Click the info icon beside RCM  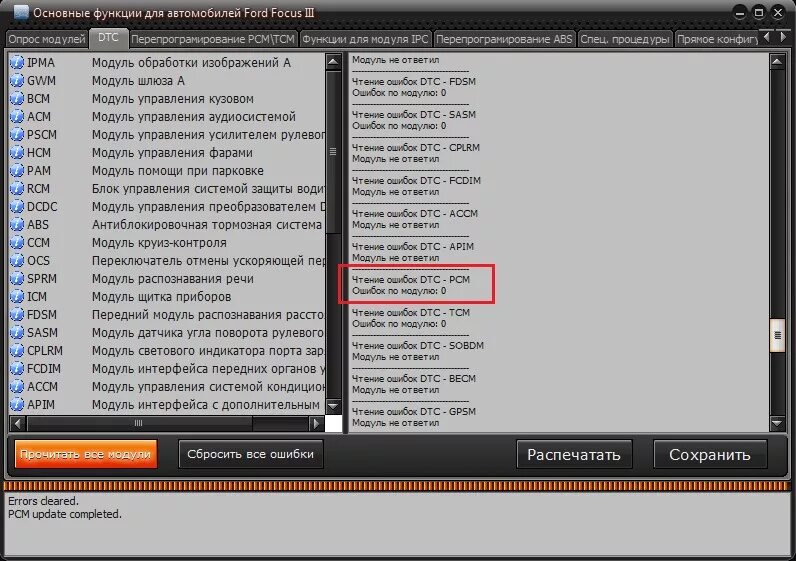(17, 189)
